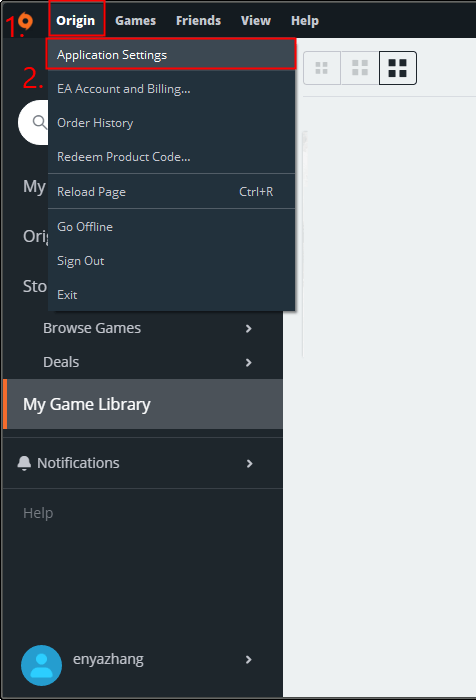Click the Origin logo icon
Screen dimensions: 476x700
point(25,21)
